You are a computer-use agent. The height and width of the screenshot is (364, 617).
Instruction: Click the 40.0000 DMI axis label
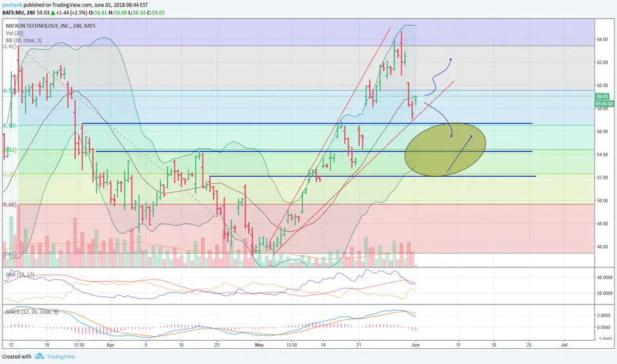605,277
